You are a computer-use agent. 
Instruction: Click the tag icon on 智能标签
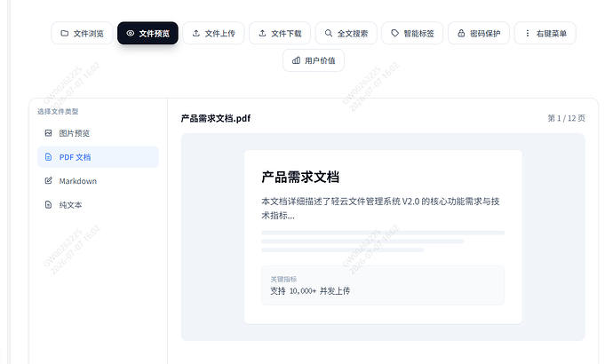[x=394, y=33]
